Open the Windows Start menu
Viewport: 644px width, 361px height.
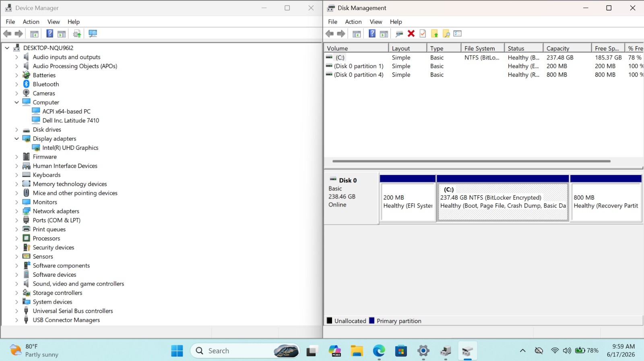tap(177, 351)
